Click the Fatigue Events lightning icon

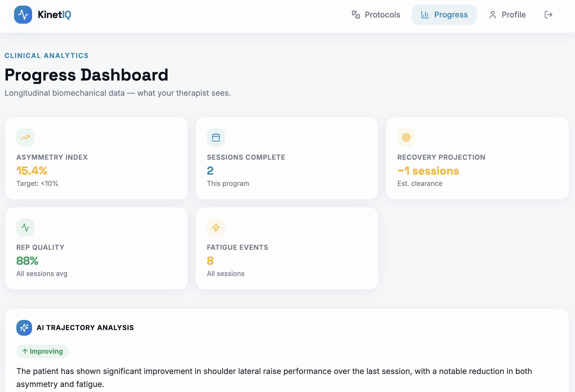[216, 228]
